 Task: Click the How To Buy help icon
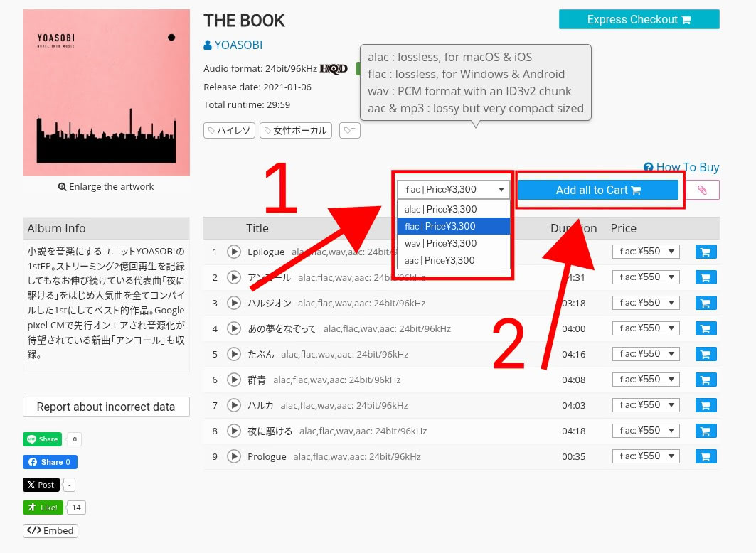coord(648,167)
